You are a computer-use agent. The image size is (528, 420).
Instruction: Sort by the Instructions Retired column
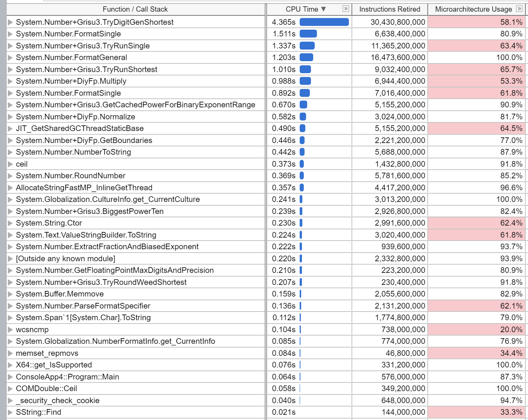(389, 9)
